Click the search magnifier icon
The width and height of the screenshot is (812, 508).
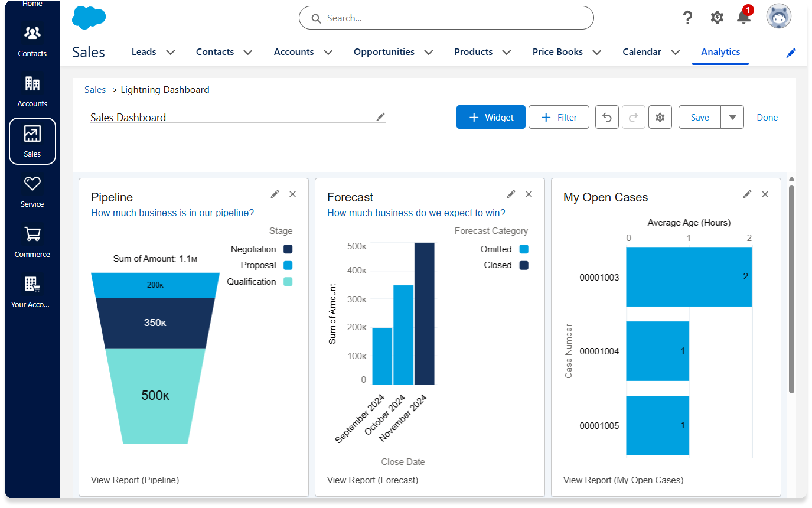[316, 18]
